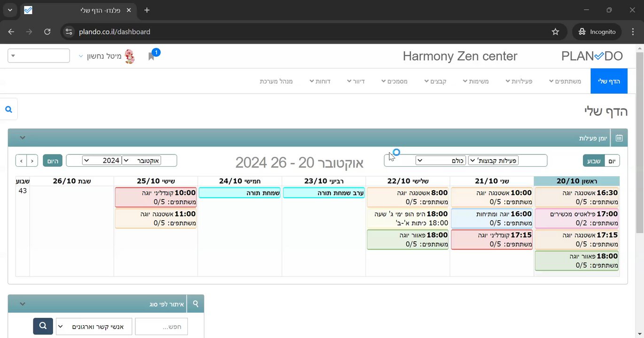The image size is (644, 338).
Task: Close the Plando browser tab
Action: point(128,10)
